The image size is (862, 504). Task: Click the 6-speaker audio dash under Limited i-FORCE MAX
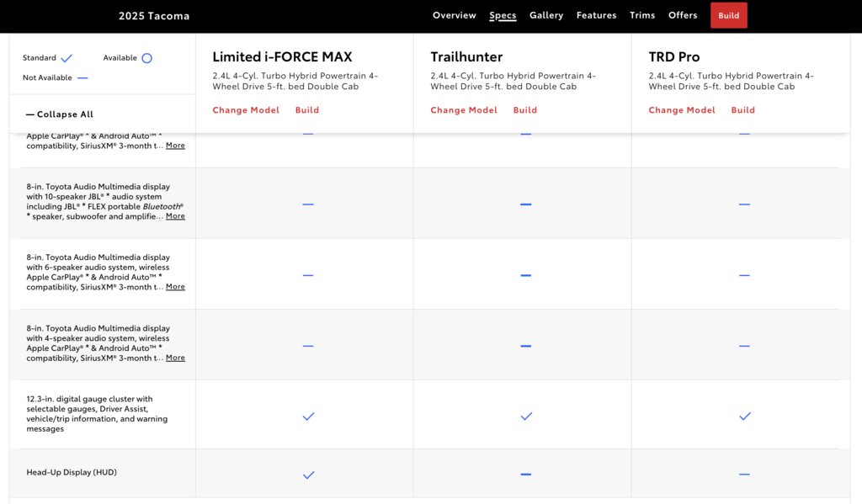tap(308, 275)
